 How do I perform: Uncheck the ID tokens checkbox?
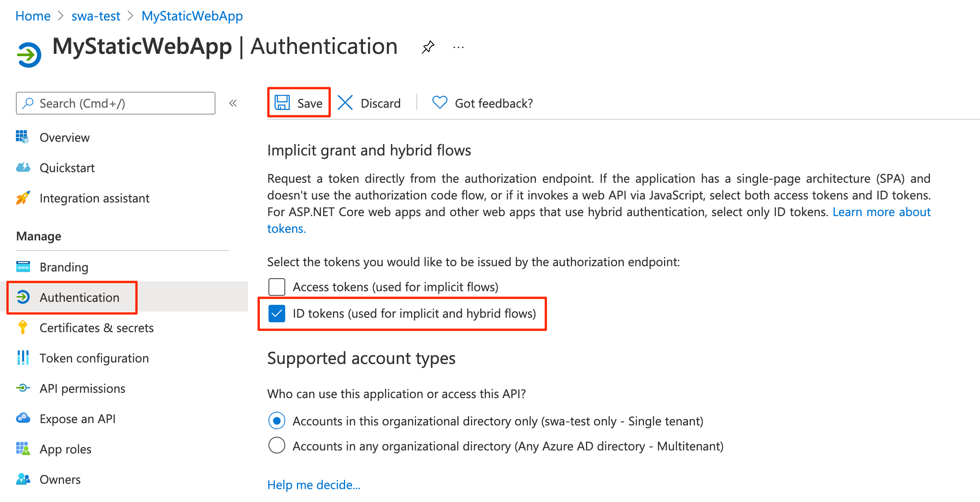tap(276, 313)
